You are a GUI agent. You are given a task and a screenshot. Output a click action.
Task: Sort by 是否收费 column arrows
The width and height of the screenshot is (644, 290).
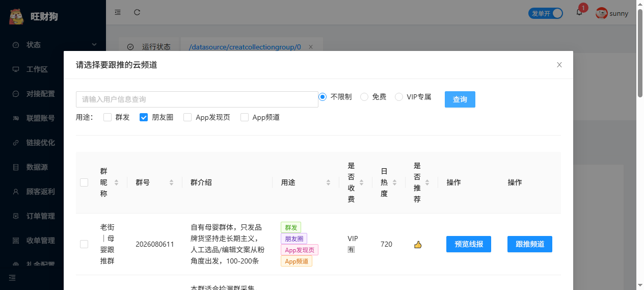362,182
